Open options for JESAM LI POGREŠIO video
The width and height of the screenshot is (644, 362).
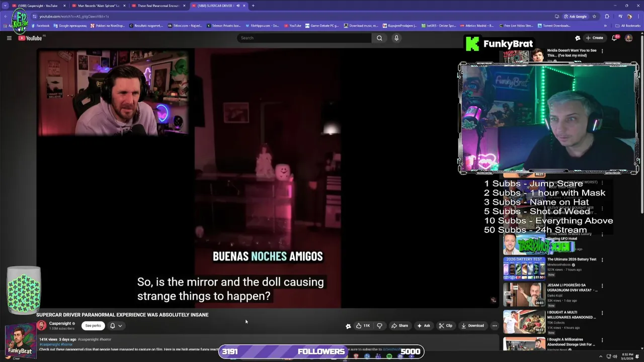pos(602,286)
